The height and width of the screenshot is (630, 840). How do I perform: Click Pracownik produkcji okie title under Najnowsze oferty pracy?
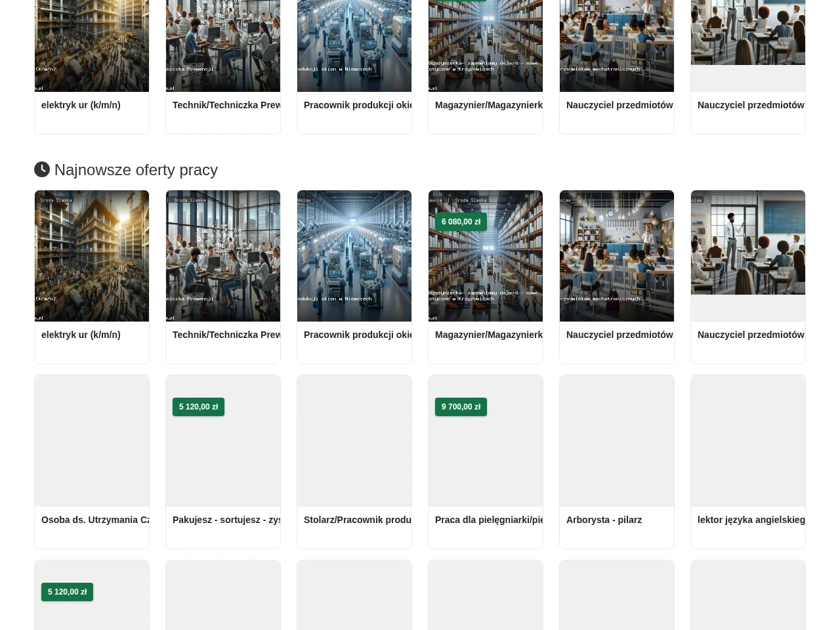pyautogui.click(x=358, y=335)
